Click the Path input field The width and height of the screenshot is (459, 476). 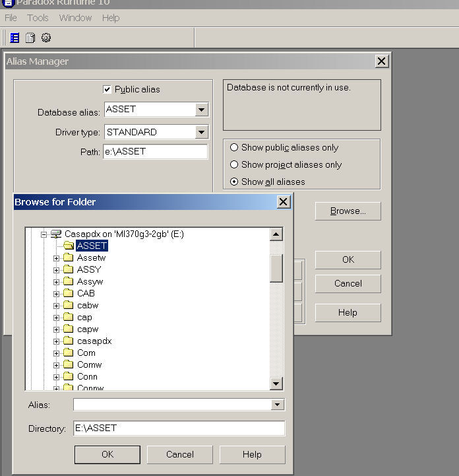(x=156, y=151)
